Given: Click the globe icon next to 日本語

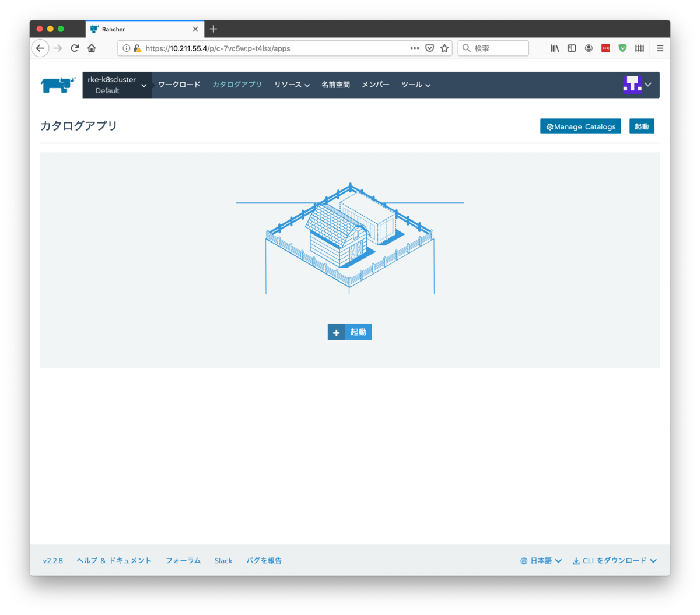Looking at the screenshot, I should point(523,560).
